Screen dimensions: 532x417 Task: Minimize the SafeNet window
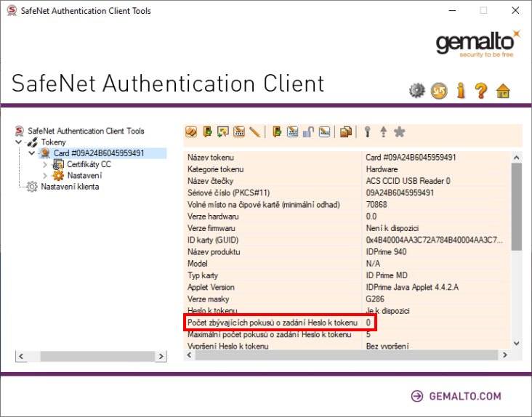[x=452, y=10]
